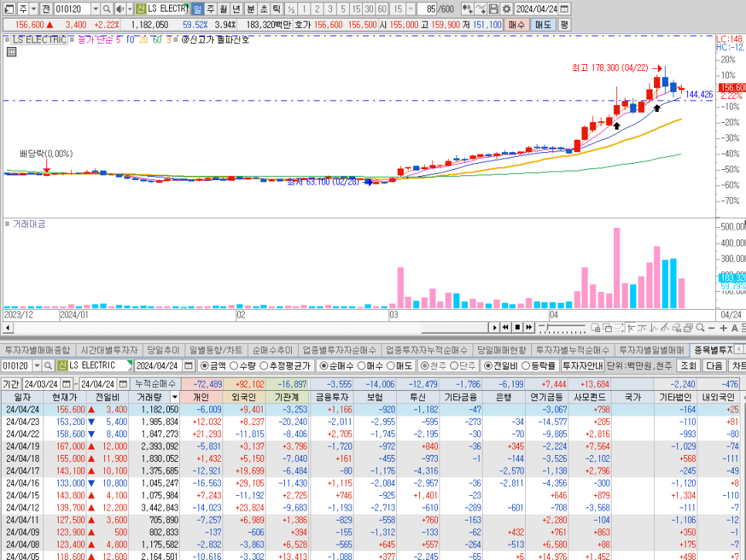Click the 24/03/24 start date field

coord(42,384)
